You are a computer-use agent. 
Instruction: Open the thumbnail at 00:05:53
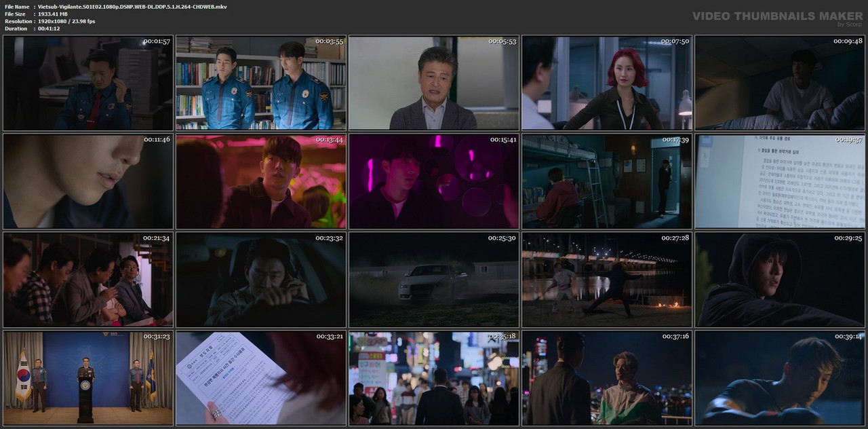pyautogui.click(x=434, y=83)
